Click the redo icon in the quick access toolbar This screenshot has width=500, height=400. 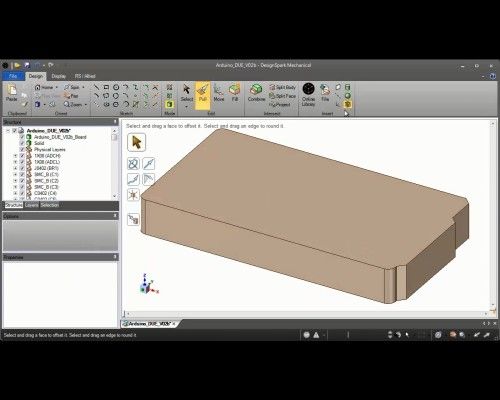click(51, 65)
